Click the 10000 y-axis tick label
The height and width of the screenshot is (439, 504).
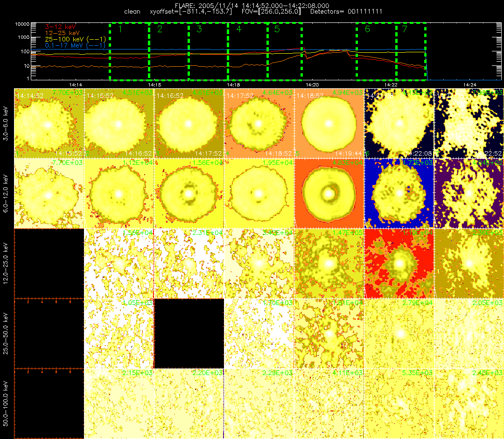pos(22,24)
